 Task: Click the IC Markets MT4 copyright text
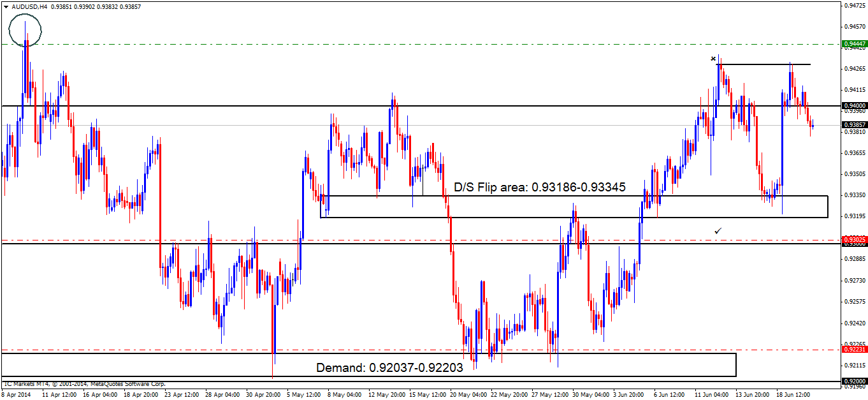pos(84,384)
